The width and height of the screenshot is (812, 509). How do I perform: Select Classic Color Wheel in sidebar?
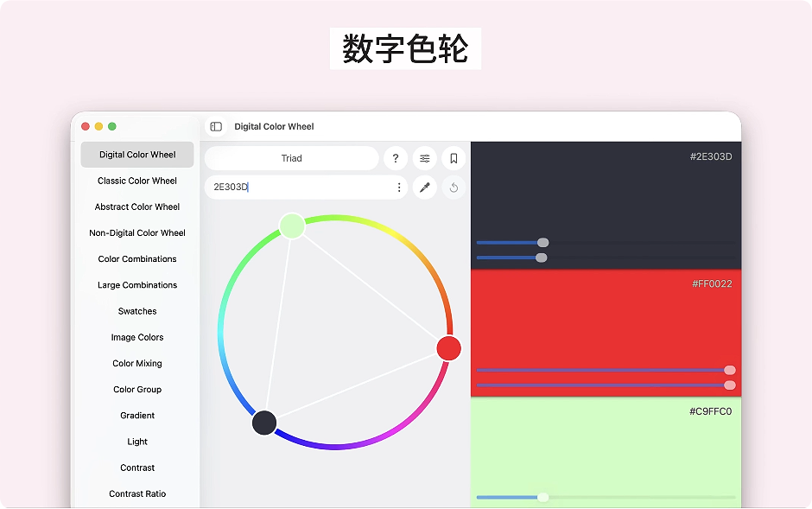tap(137, 181)
